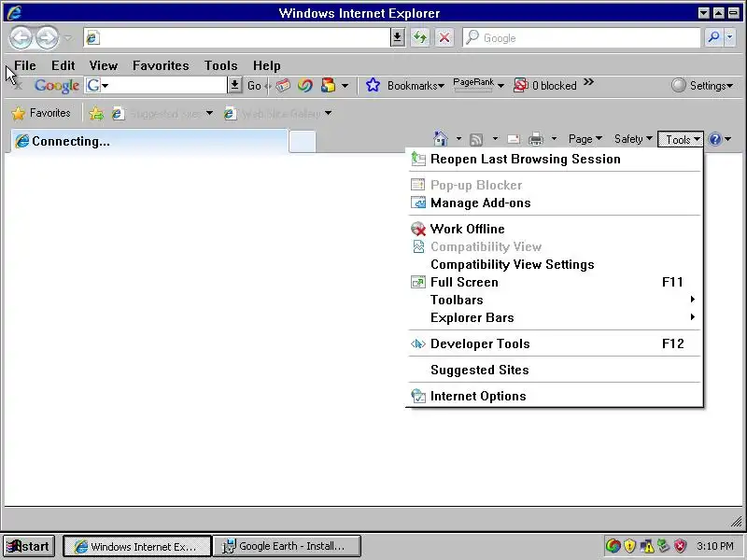The image size is (747, 560).
Task: Click the Google search box
Action: point(581,37)
